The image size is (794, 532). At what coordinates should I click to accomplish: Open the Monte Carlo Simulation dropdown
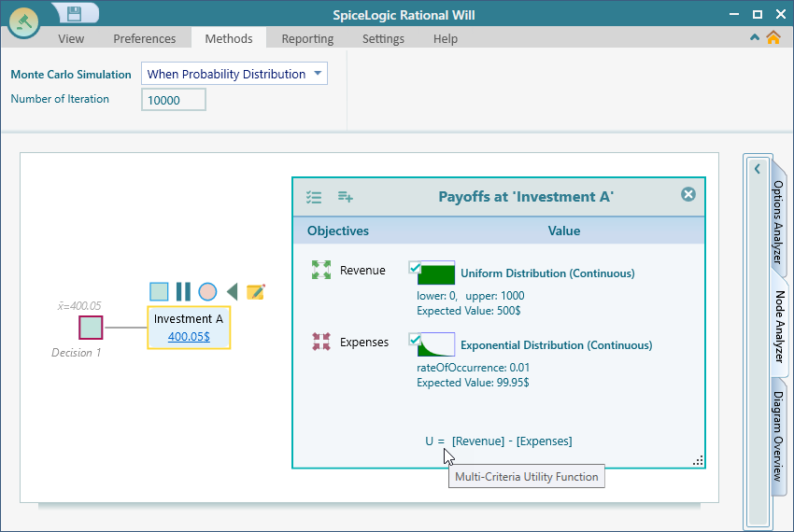point(234,74)
